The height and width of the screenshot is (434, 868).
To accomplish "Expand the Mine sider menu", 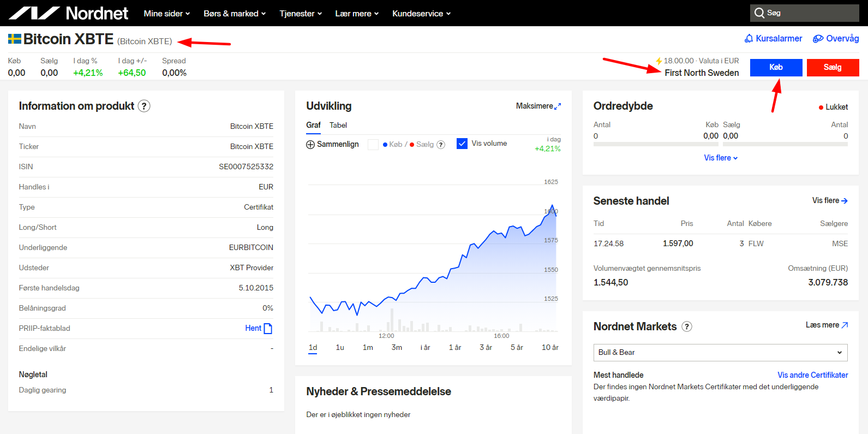I will (167, 13).
